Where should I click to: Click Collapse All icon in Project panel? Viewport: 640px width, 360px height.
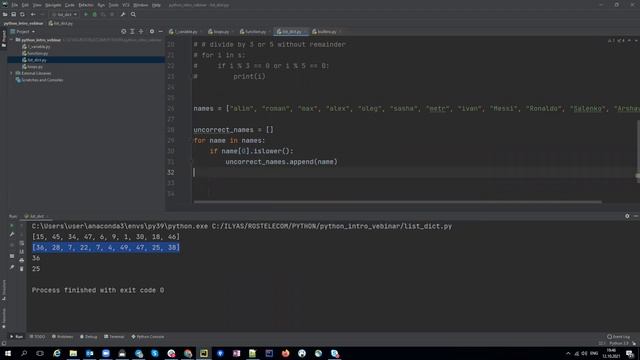coord(141,31)
